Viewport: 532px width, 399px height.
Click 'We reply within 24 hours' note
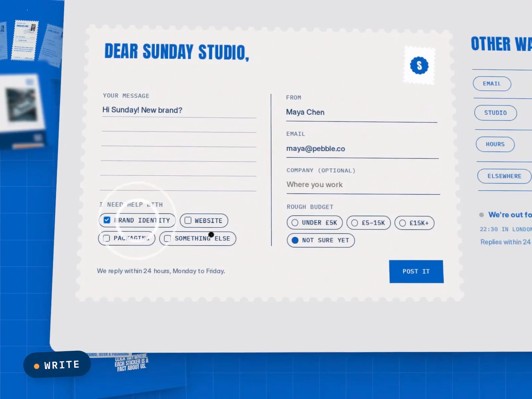161,271
